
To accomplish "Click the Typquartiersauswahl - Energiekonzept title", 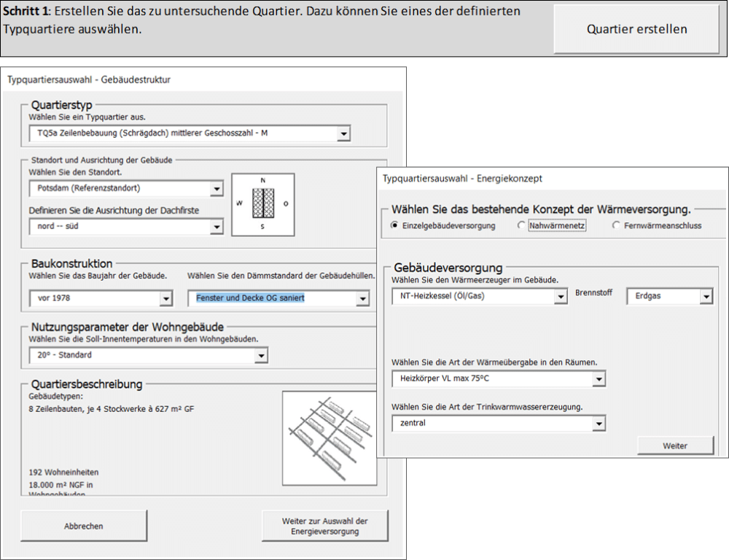I will 462,179.
